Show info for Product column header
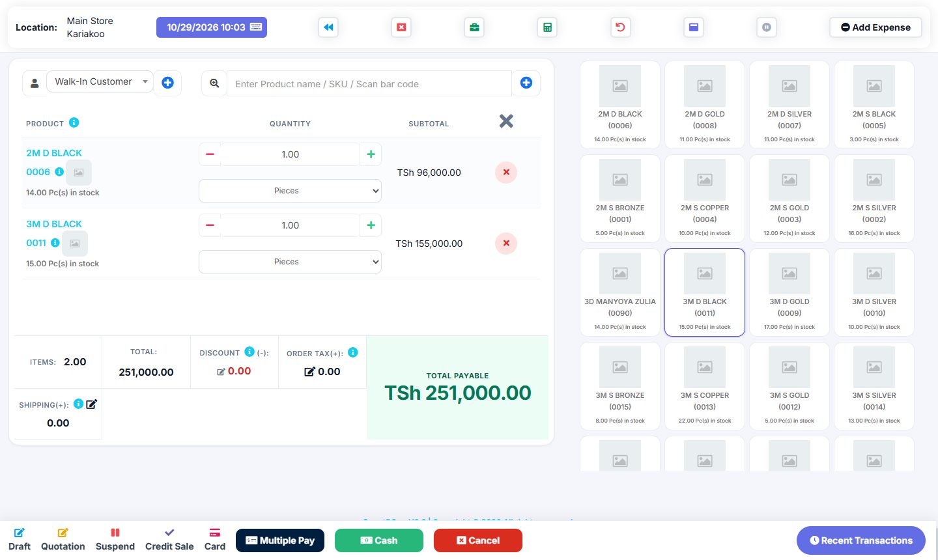 (x=74, y=122)
